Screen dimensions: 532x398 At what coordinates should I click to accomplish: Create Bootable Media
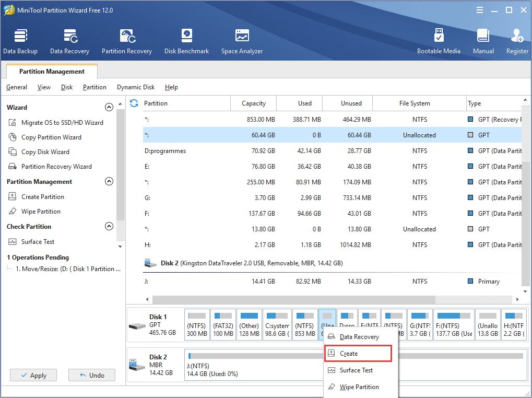click(x=439, y=41)
